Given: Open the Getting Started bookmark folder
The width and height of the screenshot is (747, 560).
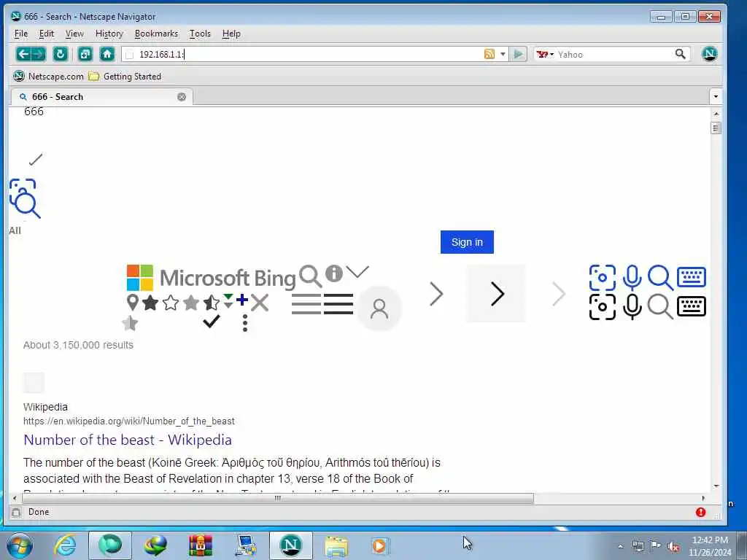Looking at the screenshot, I should point(125,76).
